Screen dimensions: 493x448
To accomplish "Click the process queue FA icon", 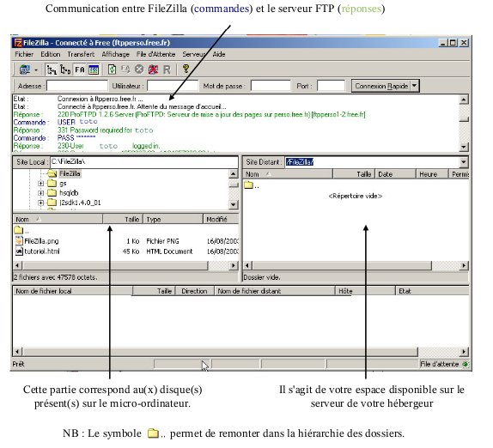I will pyautogui.click(x=125, y=70).
